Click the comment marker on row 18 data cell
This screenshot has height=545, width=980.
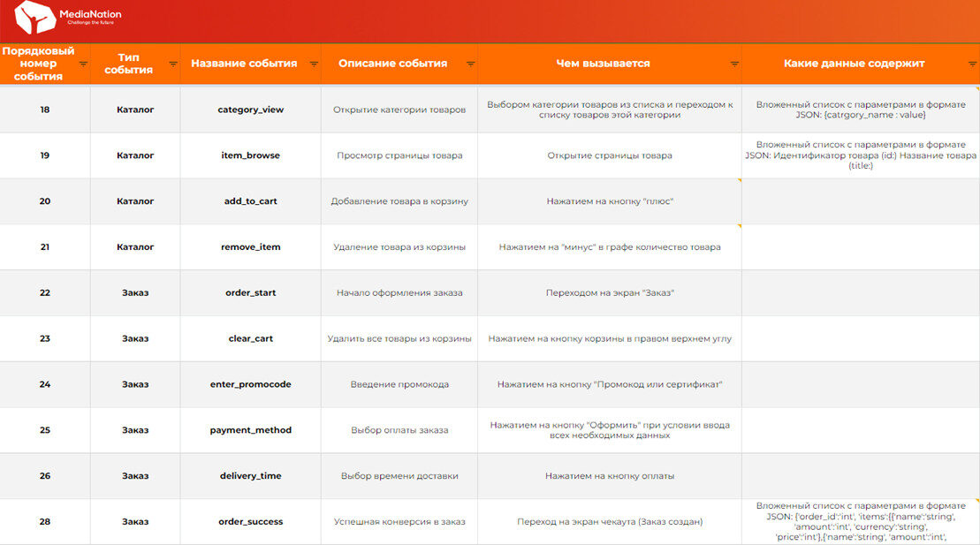point(976,89)
